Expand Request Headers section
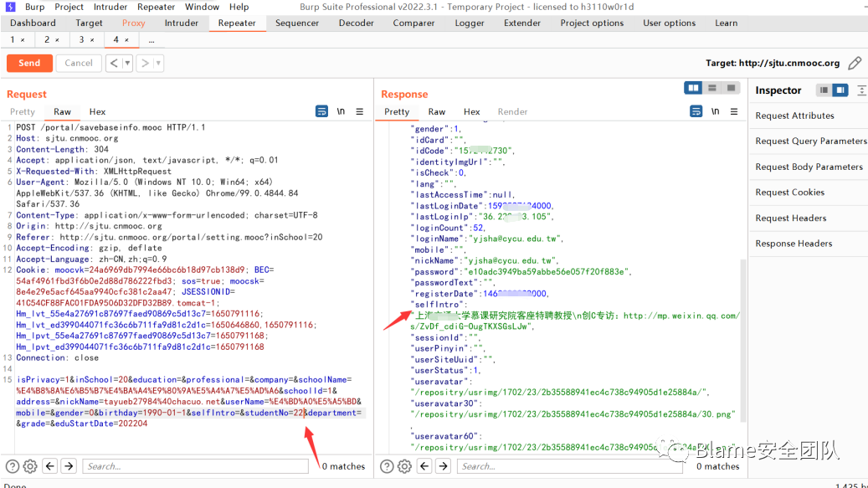Screen dimensions: 868x488 [790, 218]
